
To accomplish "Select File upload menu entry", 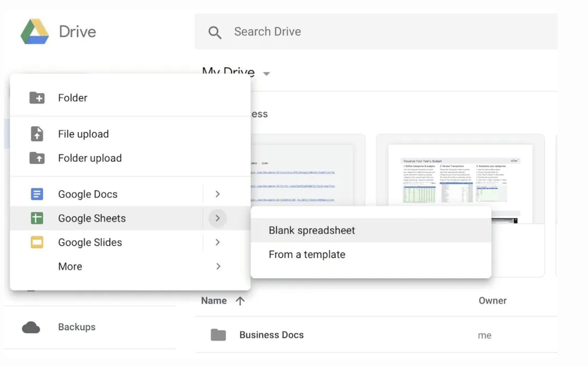I will 130,134.
